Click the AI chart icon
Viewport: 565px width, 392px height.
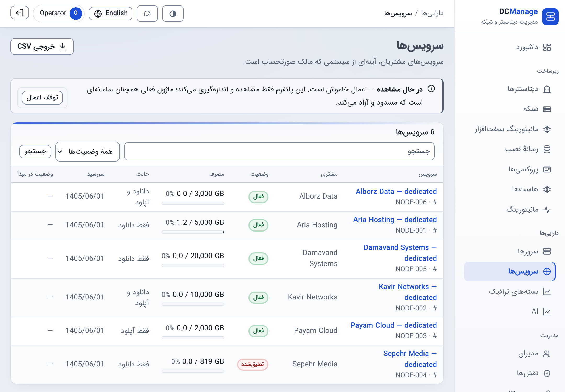(547, 312)
